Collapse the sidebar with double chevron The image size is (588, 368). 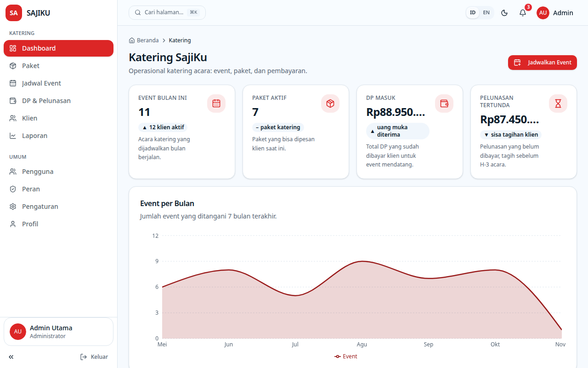[x=11, y=357]
